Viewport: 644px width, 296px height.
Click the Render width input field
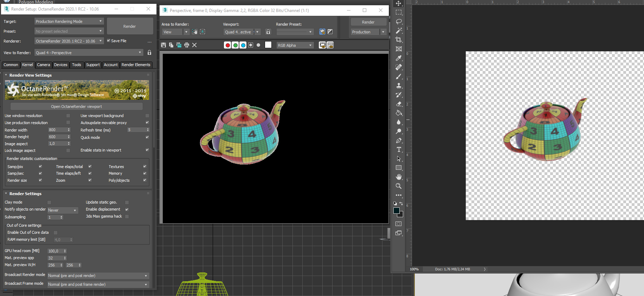click(x=57, y=130)
